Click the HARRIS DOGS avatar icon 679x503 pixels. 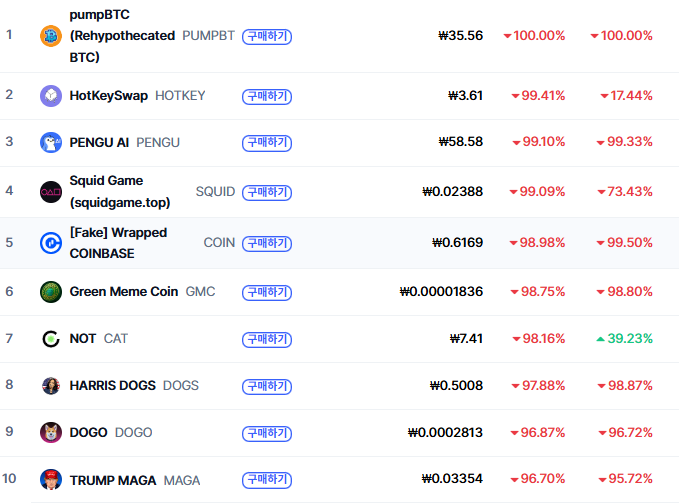click(x=50, y=386)
